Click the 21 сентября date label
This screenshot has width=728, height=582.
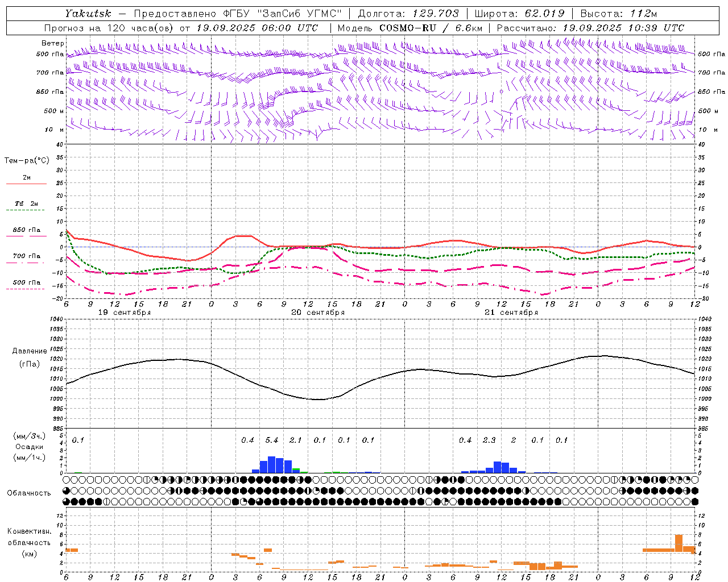pyautogui.click(x=511, y=313)
